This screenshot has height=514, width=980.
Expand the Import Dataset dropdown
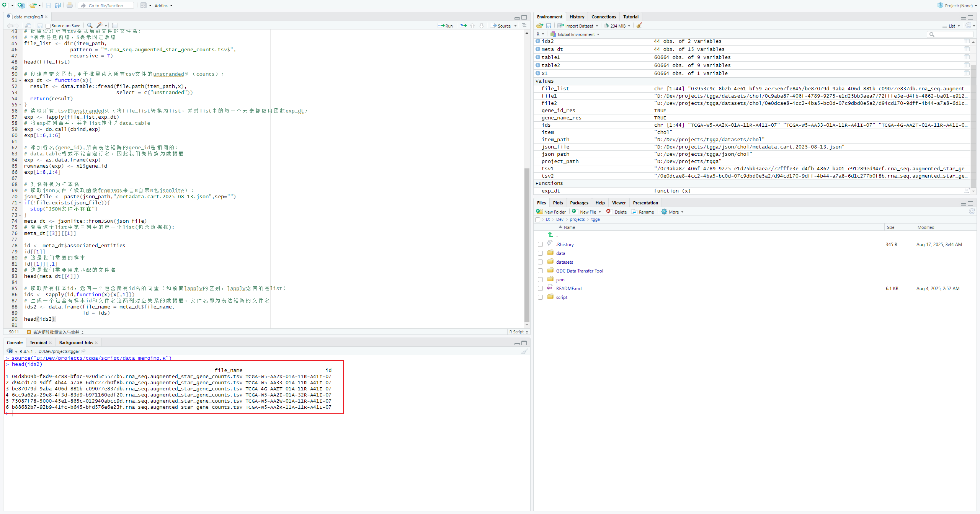(x=578, y=26)
